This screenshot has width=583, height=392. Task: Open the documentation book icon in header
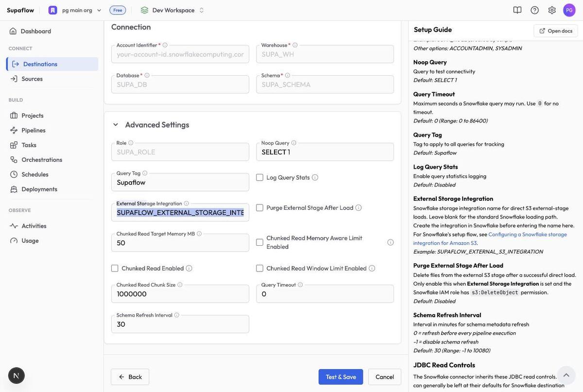[x=517, y=10]
